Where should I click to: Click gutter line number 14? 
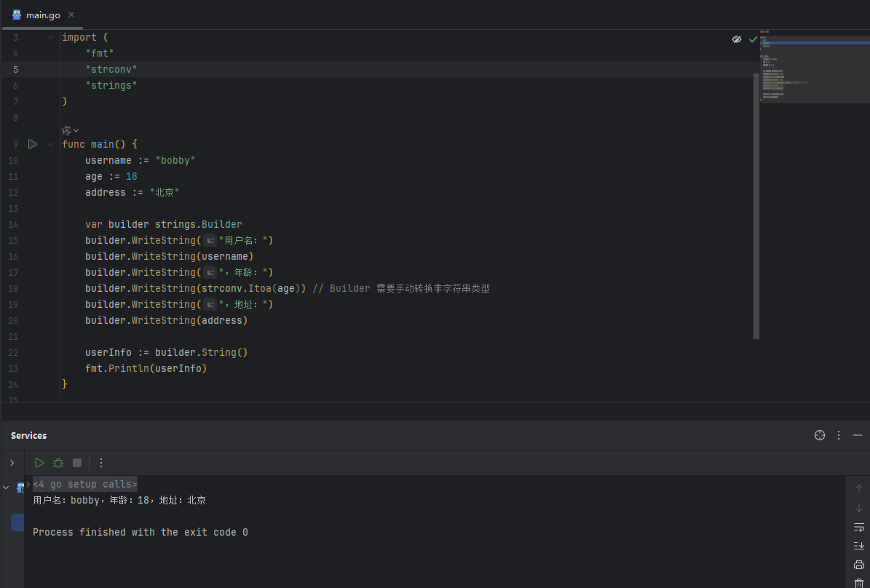(13, 225)
